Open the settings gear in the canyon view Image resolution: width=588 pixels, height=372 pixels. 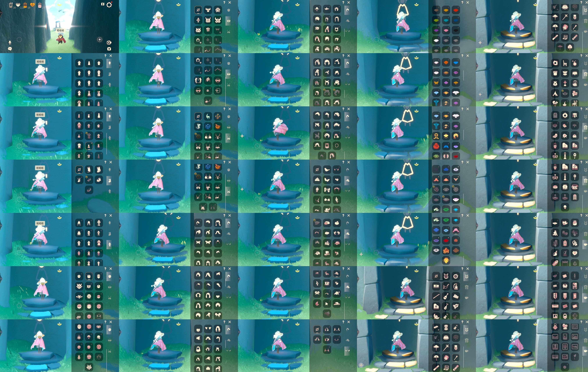(x=109, y=5)
